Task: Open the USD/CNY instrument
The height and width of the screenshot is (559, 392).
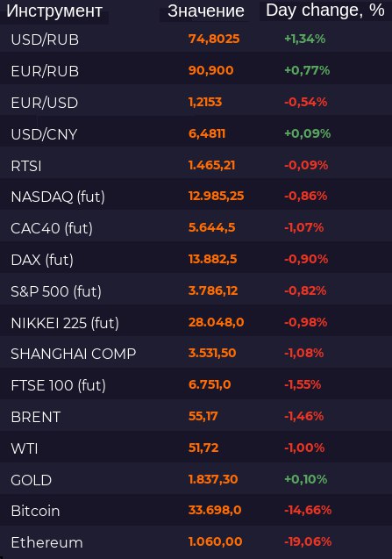Action: [44, 134]
